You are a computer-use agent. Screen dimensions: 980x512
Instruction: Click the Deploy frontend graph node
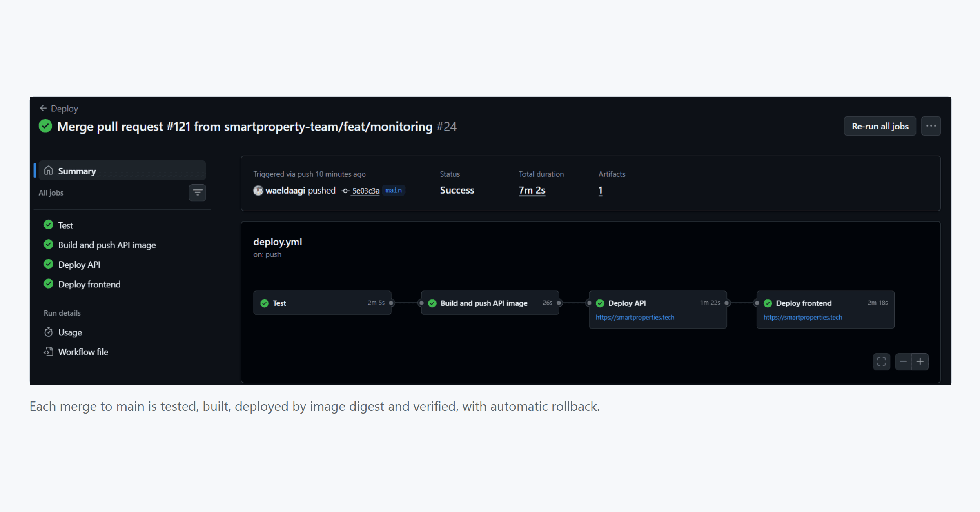click(x=826, y=309)
